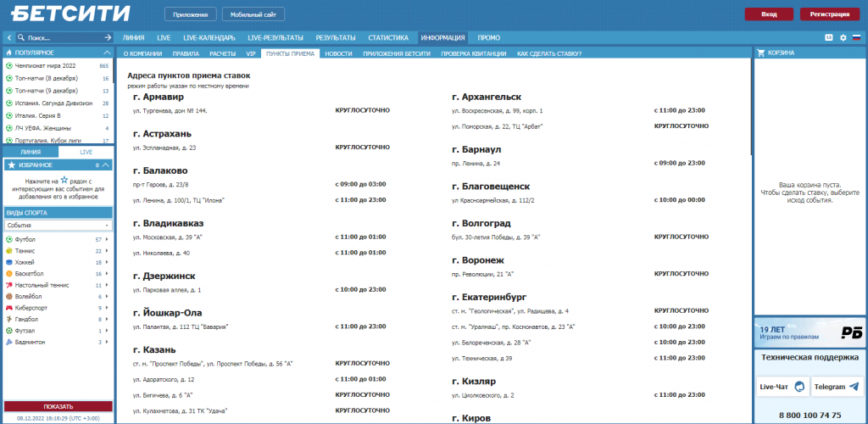Switch sidebar to the LIVE toggle
The width and height of the screenshot is (868, 424).
coord(86,151)
